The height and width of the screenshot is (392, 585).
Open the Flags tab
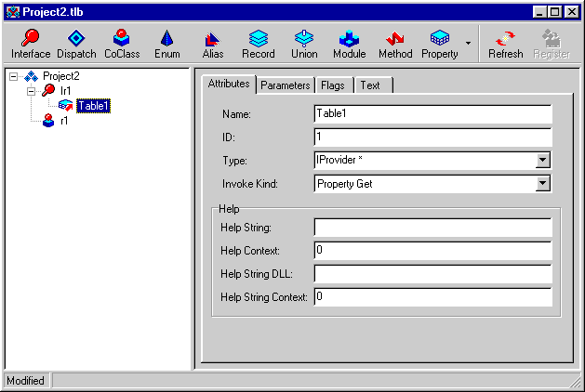click(x=332, y=85)
